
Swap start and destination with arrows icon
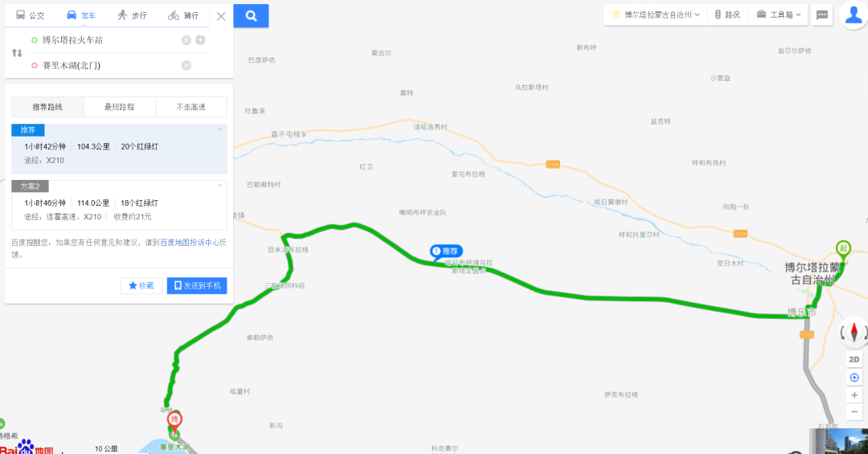(17, 53)
